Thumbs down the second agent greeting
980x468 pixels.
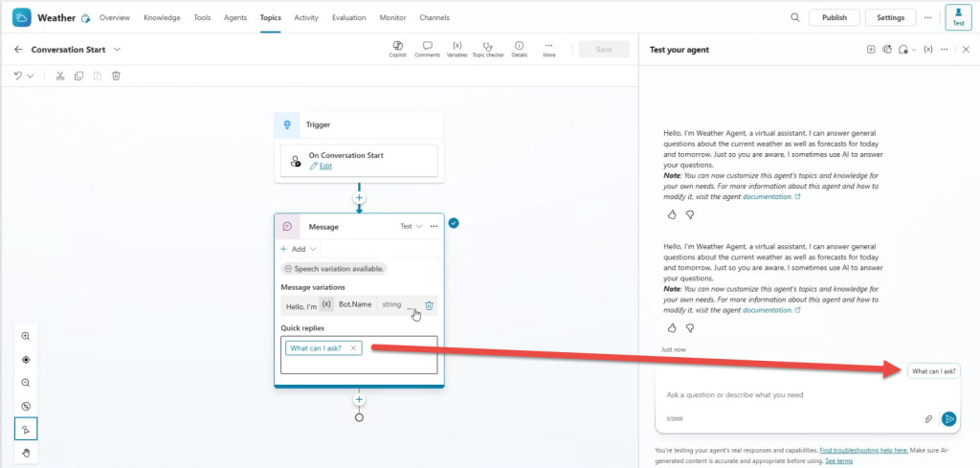coord(690,327)
